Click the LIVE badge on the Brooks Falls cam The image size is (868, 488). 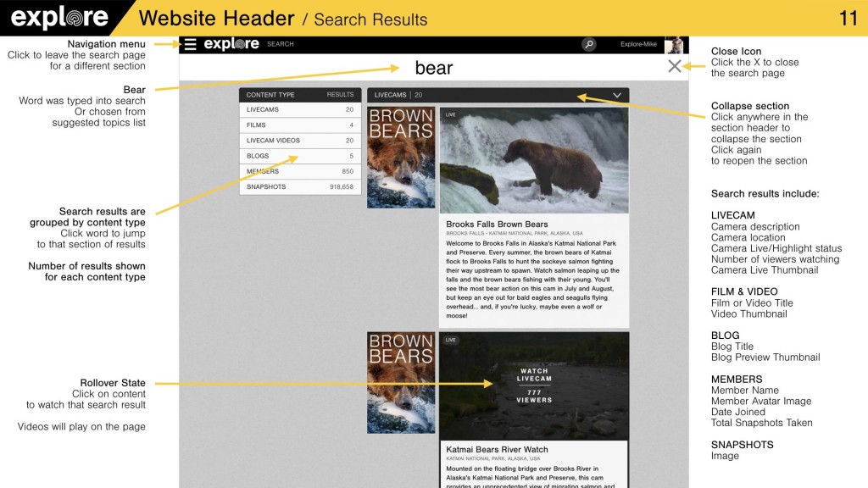451,114
